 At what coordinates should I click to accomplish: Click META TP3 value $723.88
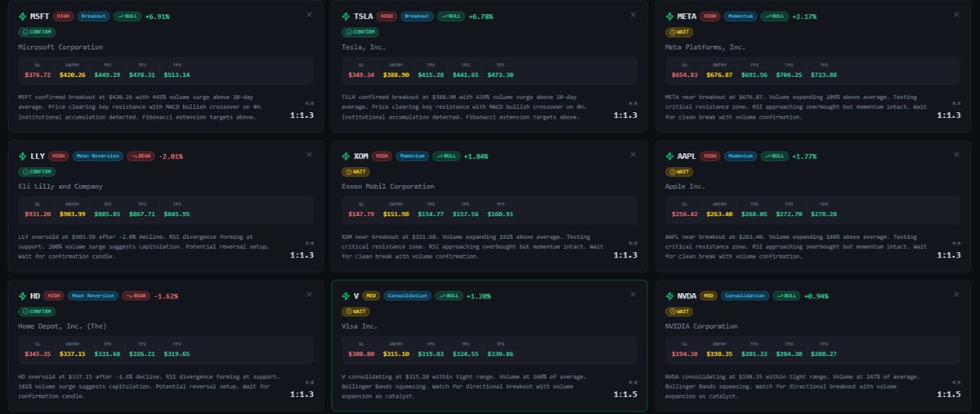click(x=824, y=75)
